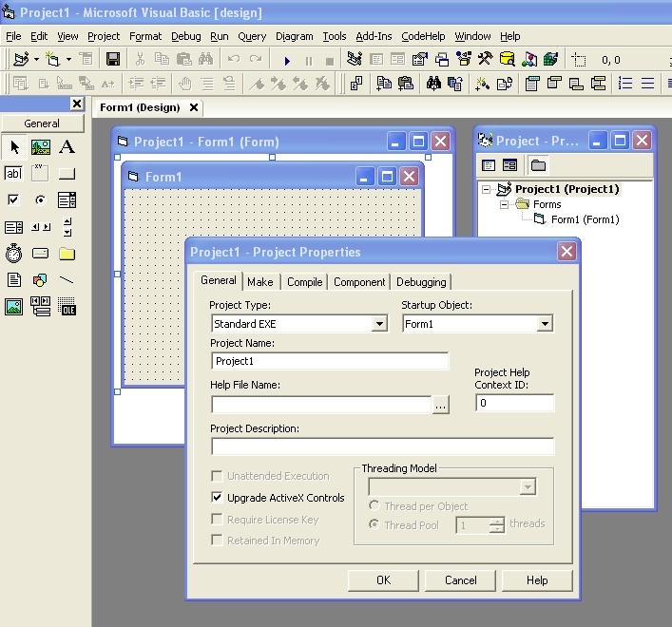Choose the OLE control in the toolbox
Viewport: 672px width, 627px height.
point(67,307)
